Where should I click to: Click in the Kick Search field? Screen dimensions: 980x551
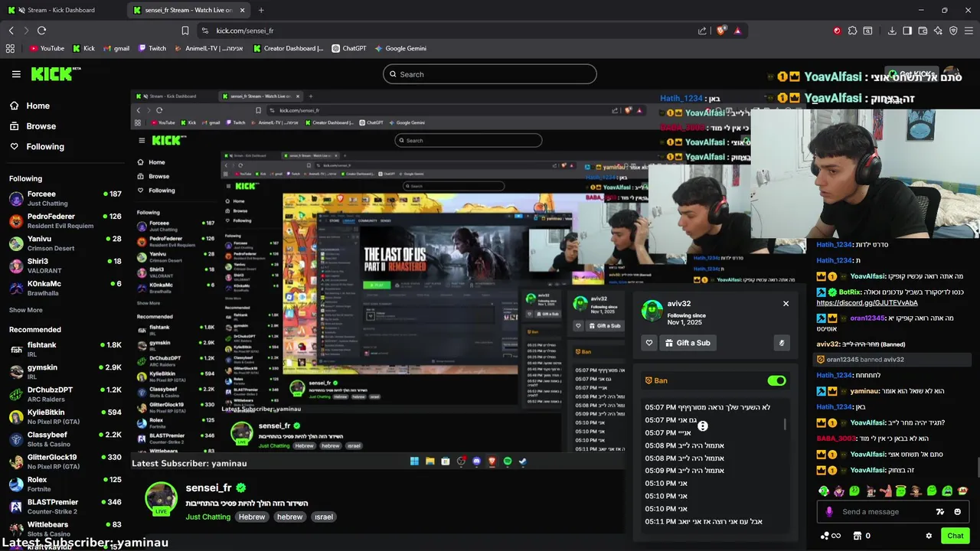490,74
